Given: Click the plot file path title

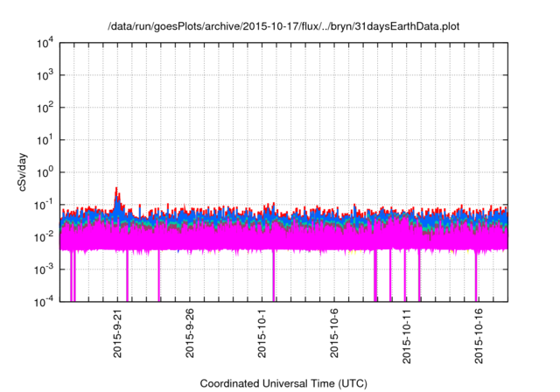Looking at the screenshot, I should [283, 26].
